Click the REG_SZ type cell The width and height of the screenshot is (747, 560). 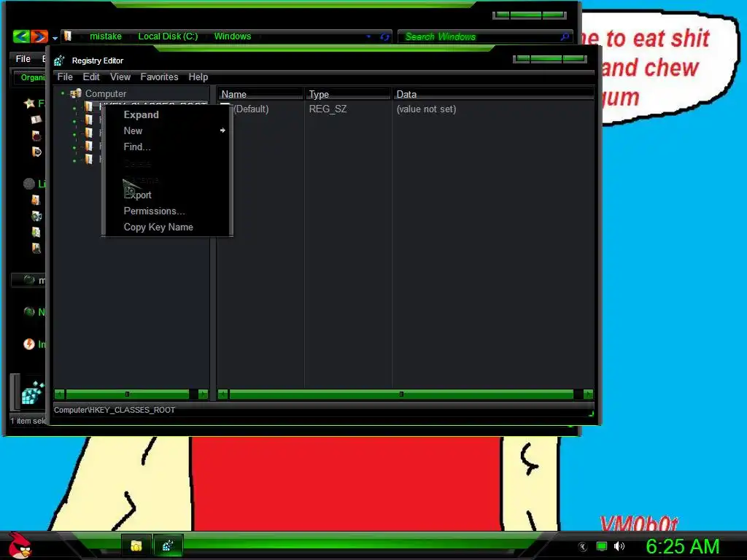pos(328,109)
